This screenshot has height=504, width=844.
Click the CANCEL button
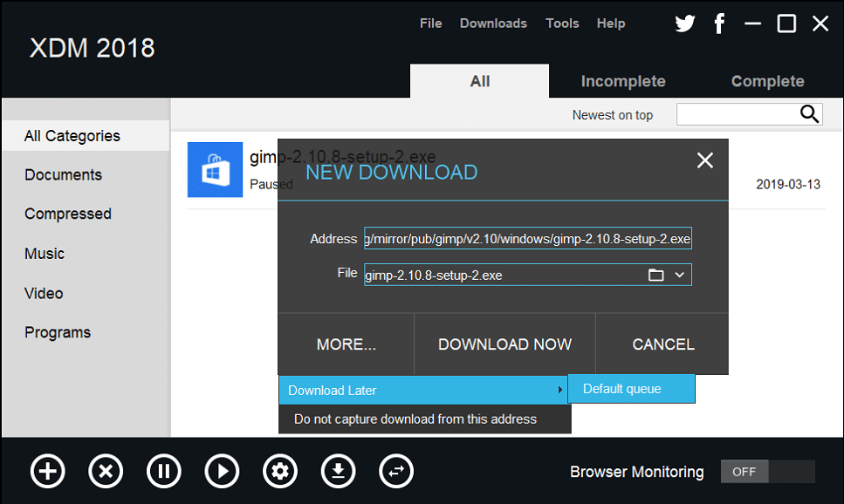click(x=662, y=344)
